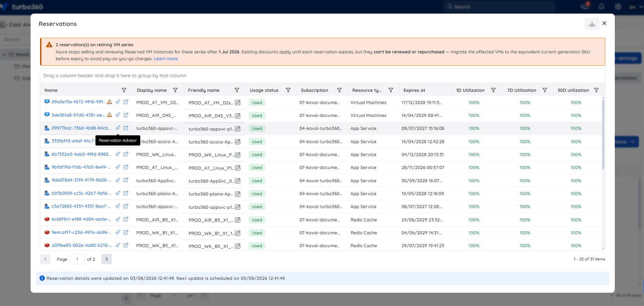
Task: Edit friendly name PROD_AIR_D4S_V3
Action: click(x=238, y=116)
